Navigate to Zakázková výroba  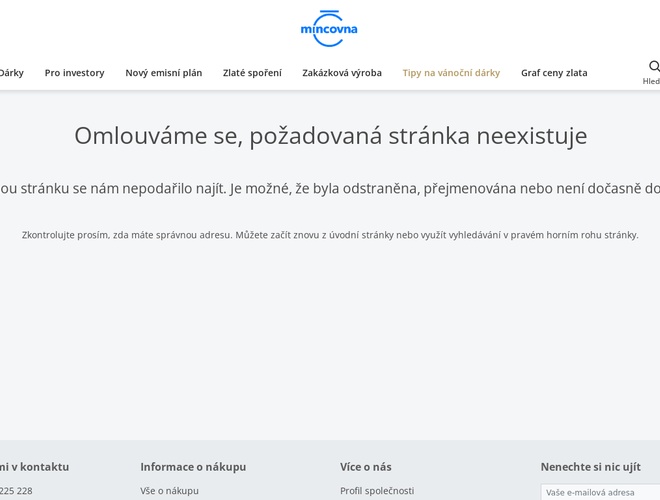[x=342, y=73]
